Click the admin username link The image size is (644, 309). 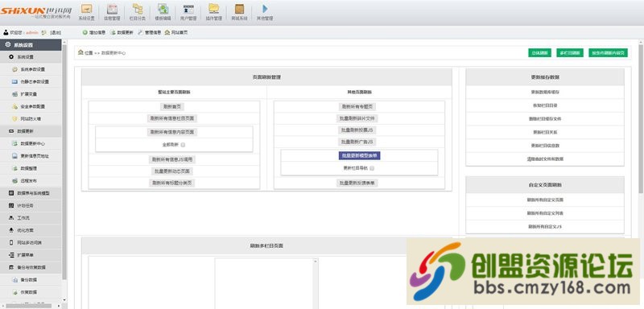pyautogui.click(x=32, y=32)
